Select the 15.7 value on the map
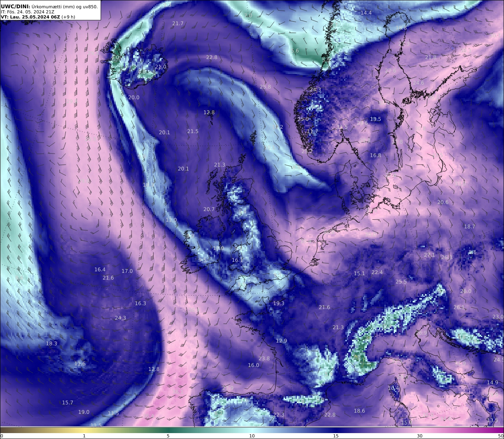Viewport: 504px width, 439px height. (x=68, y=402)
